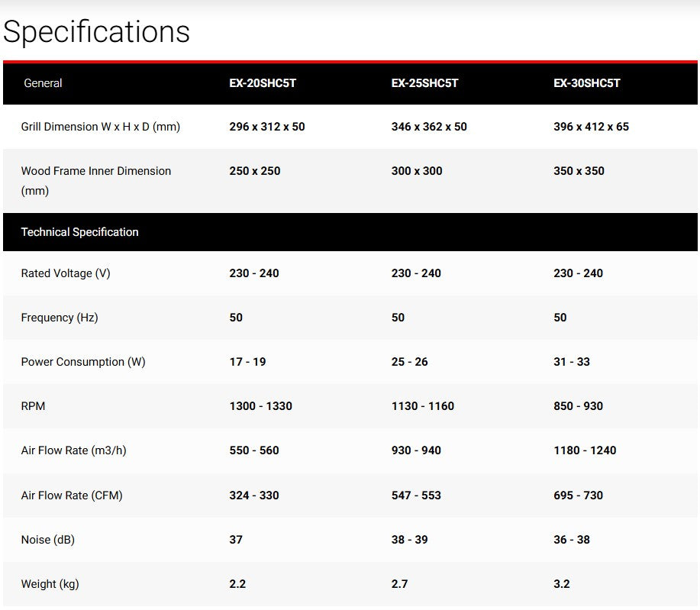700x610 pixels.
Task: Click the Technical Specification section header
Action: pyautogui.click(x=79, y=232)
